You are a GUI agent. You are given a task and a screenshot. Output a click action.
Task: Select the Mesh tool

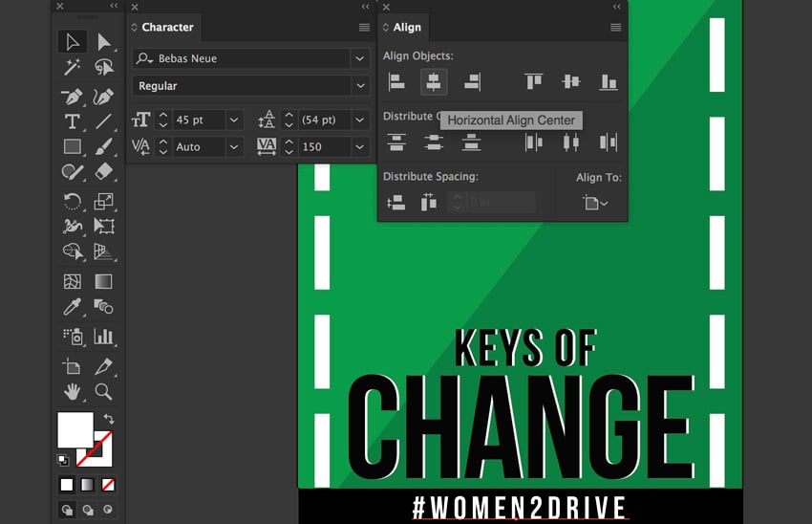72,281
